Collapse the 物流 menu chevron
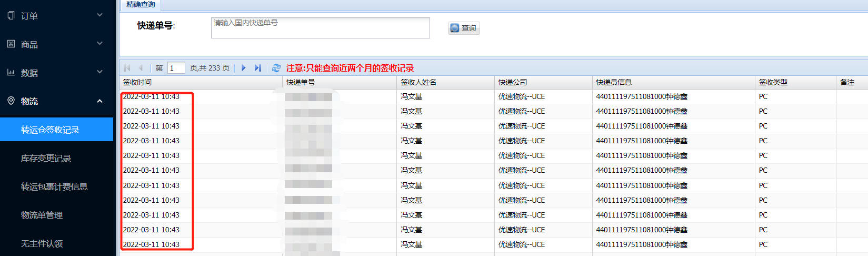The width and height of the screenshot is (868, 256). click(100, 101)
